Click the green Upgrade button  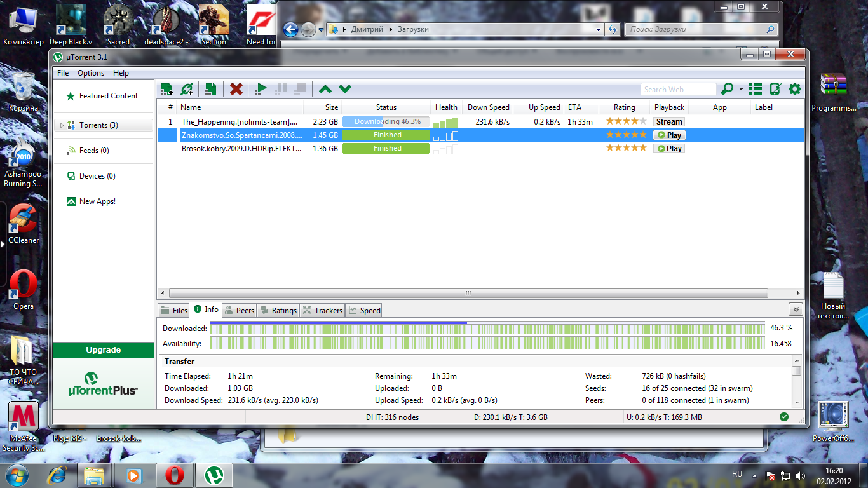(x=104, y=350)
